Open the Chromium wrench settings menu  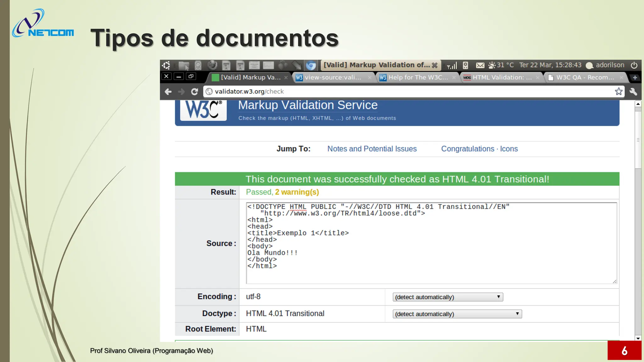point(633,91)
